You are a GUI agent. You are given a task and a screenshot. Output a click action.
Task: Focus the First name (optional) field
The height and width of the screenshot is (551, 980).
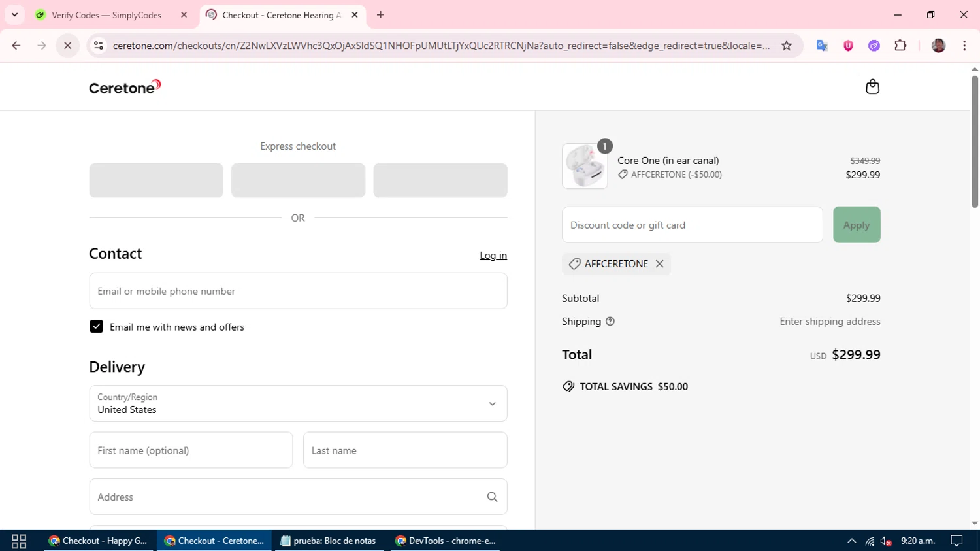[191, 450]
